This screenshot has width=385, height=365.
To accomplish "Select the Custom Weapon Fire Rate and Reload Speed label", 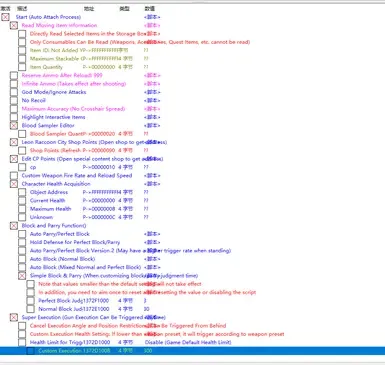I will (x=77, y=175).
